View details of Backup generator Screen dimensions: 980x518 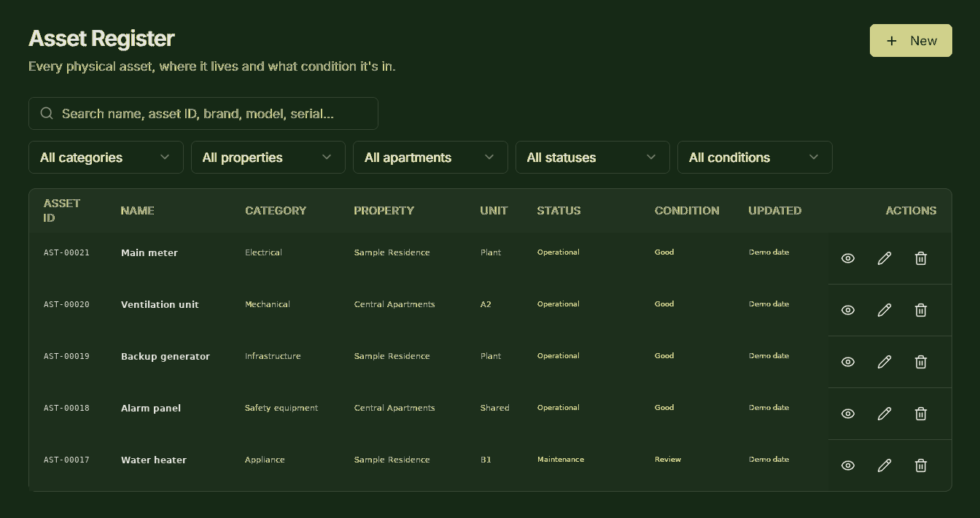848,362
